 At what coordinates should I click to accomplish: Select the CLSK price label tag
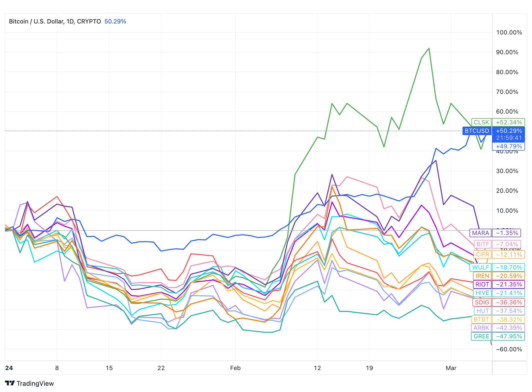pyautogui.click(x=481, y=122)
